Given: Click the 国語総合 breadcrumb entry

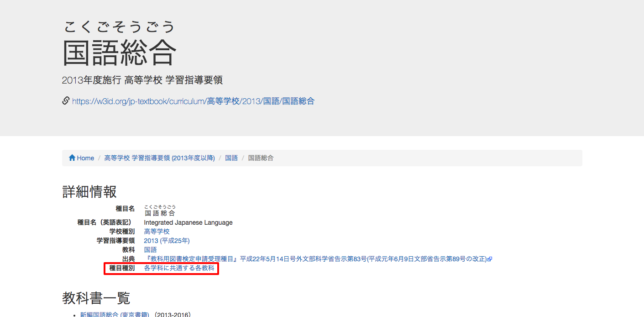Looking at the screenshot, I should [x=261, y=157].
